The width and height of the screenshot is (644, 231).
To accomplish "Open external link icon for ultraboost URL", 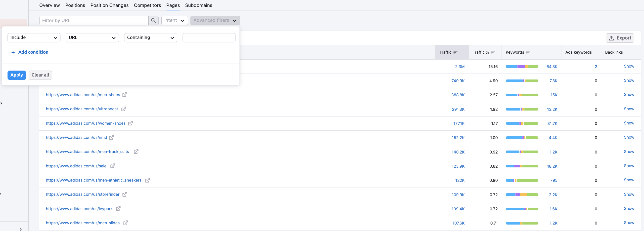I will pos(124,109).
